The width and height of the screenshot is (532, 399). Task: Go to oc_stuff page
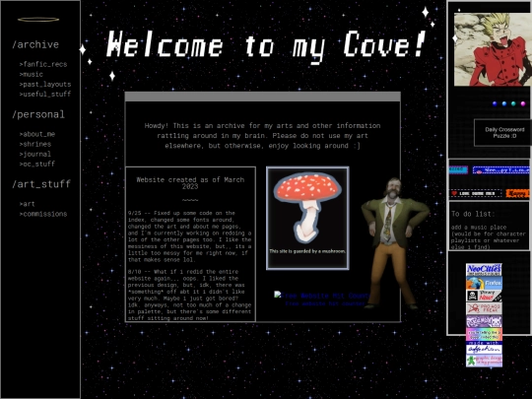pos(37,164)
